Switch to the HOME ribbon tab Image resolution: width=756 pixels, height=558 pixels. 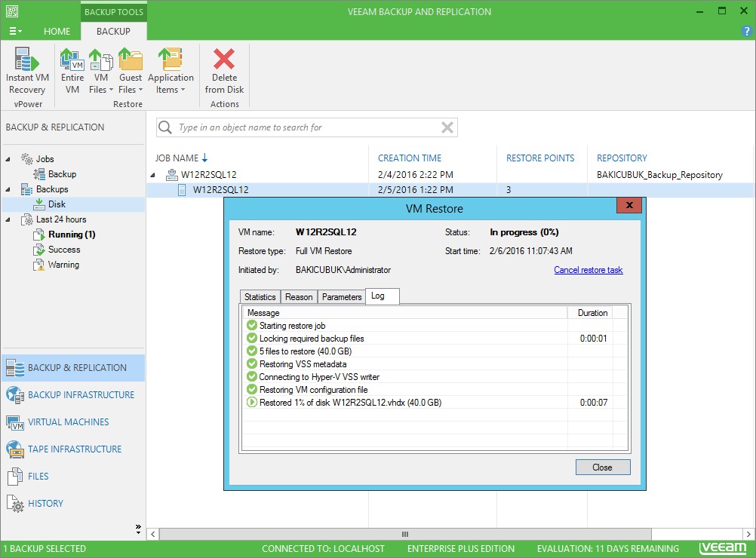(57, 32)
